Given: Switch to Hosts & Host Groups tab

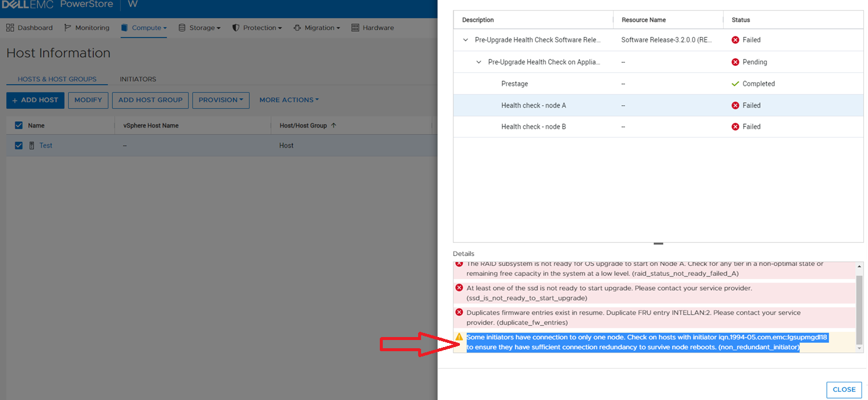Looking at the screenshot, I should [x=57, y=79].
